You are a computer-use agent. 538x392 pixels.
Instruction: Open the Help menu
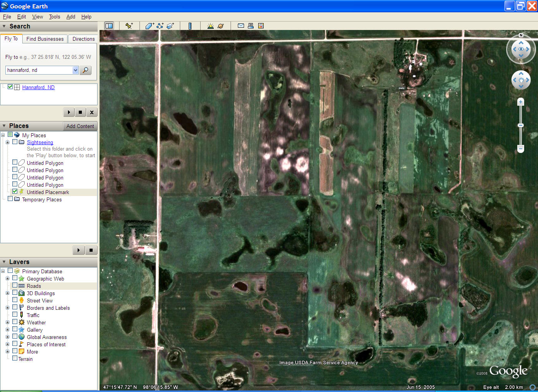click(86, 17)
